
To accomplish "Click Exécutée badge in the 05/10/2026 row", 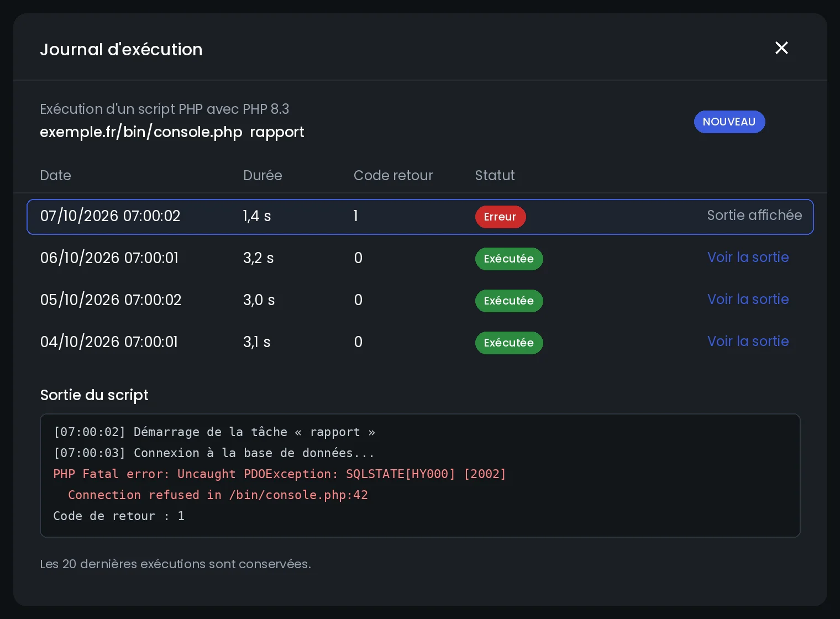I will 509,301.
